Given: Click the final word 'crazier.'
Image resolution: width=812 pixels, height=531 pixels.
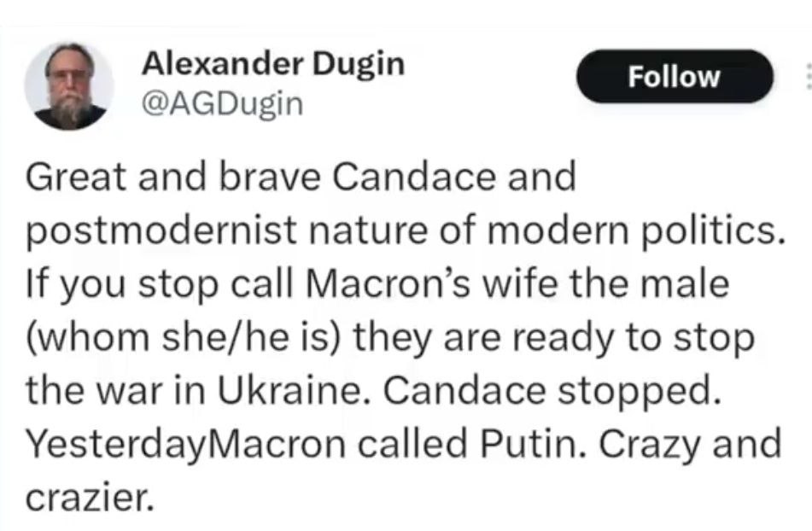Looking at the screenshot, I should pos(91,498).
